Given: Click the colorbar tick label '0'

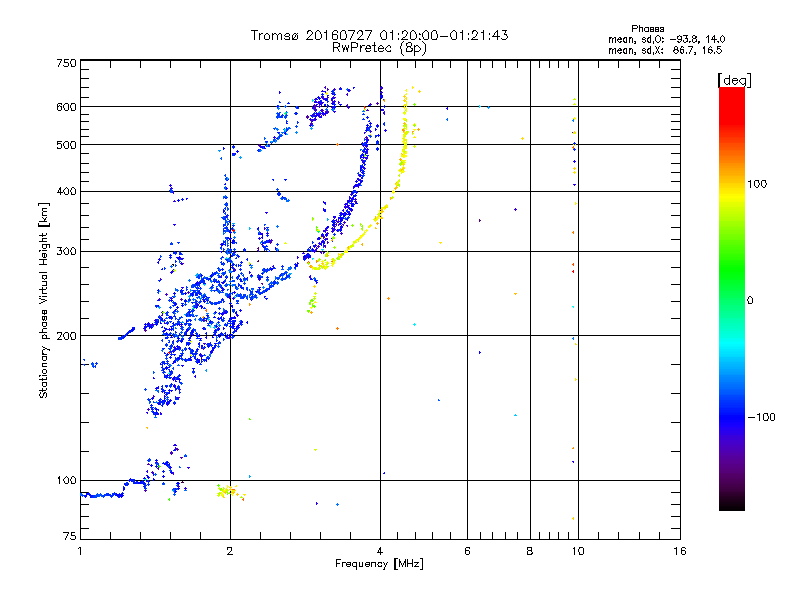Looking at the screenshot, I should click(x=750, y=301).
